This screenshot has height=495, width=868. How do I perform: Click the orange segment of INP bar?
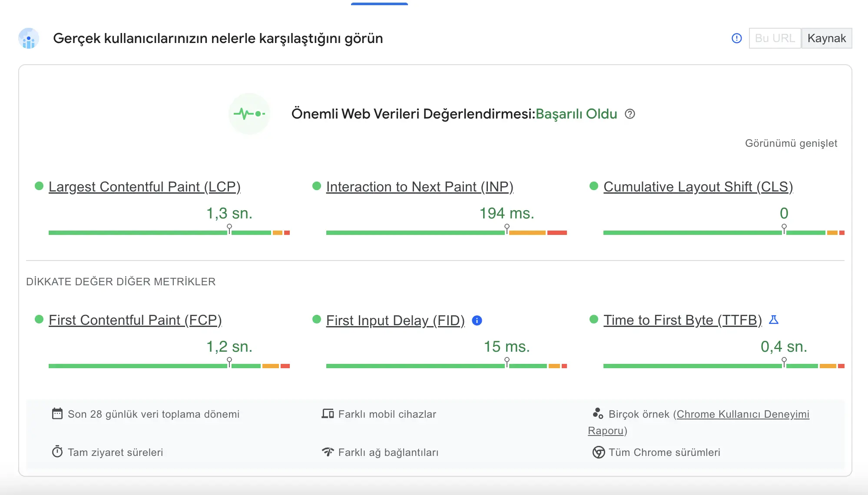point(527,233)
